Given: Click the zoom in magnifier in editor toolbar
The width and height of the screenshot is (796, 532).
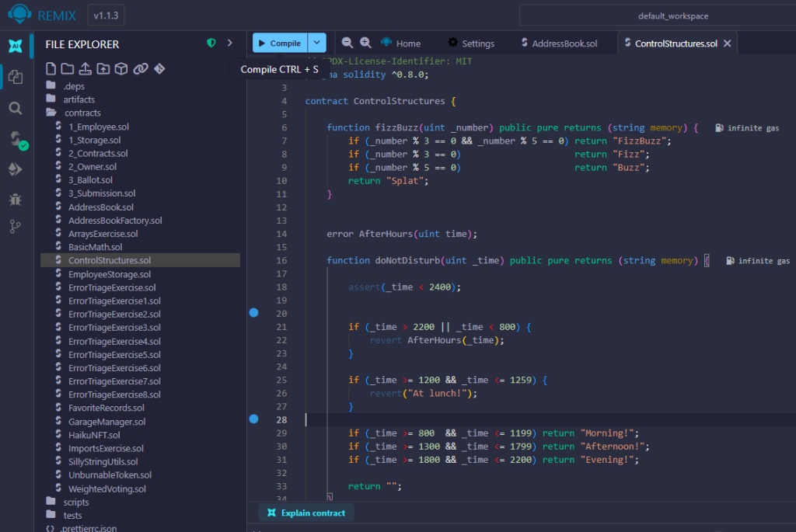Looking at the screenshot, I should [x=365, y=43].
